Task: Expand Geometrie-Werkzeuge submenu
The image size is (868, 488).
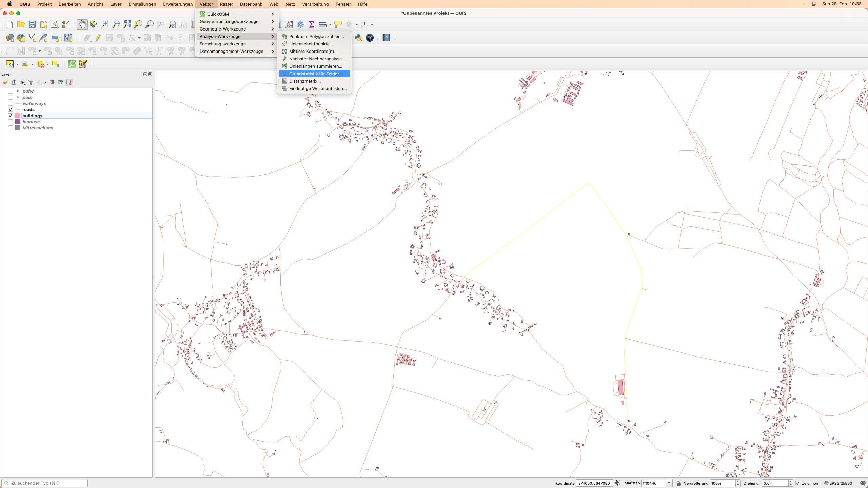Action: pyautogui.click(x=237, y=29)
